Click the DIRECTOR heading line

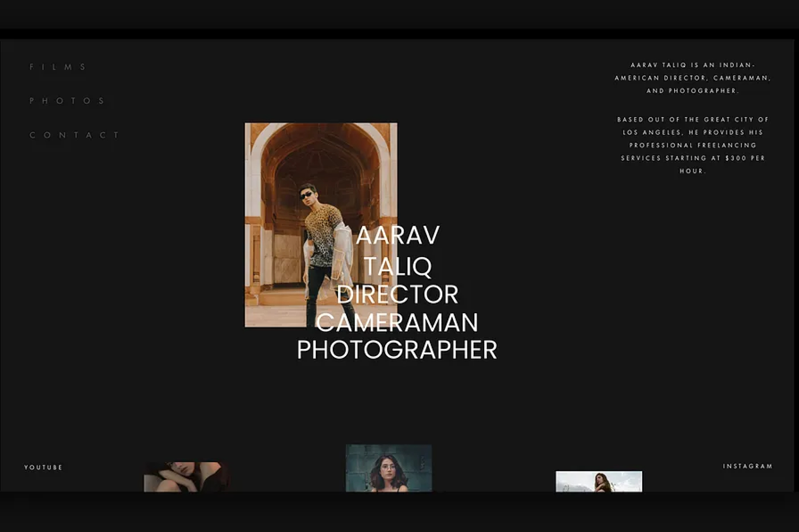click(398, 295)
